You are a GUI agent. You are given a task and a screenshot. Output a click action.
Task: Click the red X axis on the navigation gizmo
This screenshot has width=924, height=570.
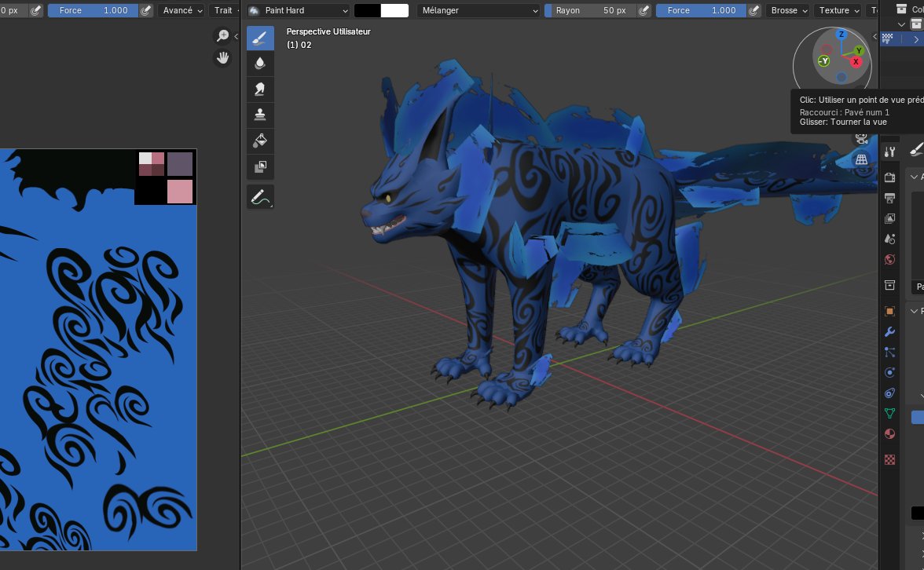856,61
